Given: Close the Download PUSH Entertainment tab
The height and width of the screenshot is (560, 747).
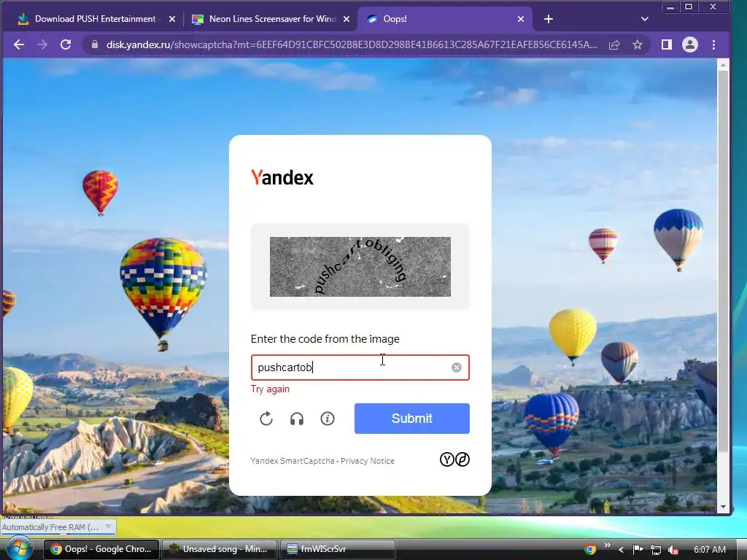Looking at the screenshot, I should (172, 19).
